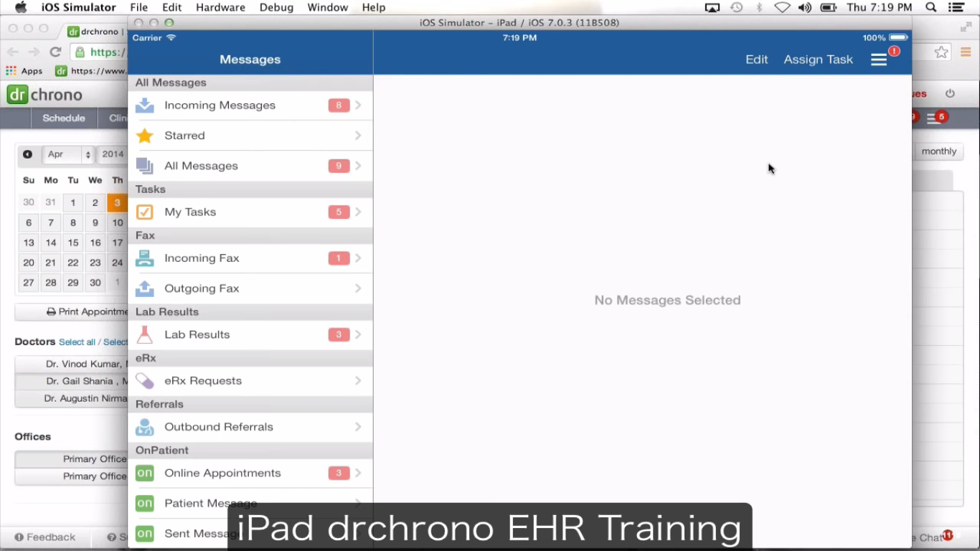Open the iOS Simulator menu
This screenshot has height=551, width=980.
pos(78,7)
